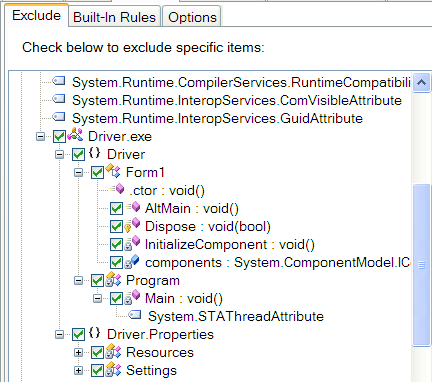Viewport: 432px width, 382px height.
Task: Click the Driver namespace braces icon
Action: (x=94, y=153)
